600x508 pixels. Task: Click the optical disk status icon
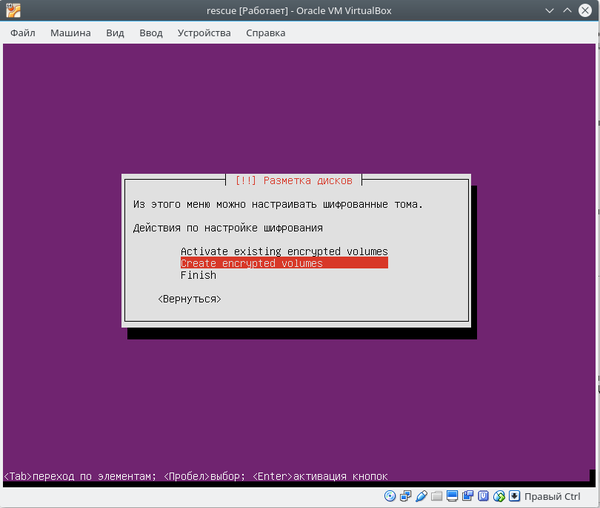tap(390, 496)
